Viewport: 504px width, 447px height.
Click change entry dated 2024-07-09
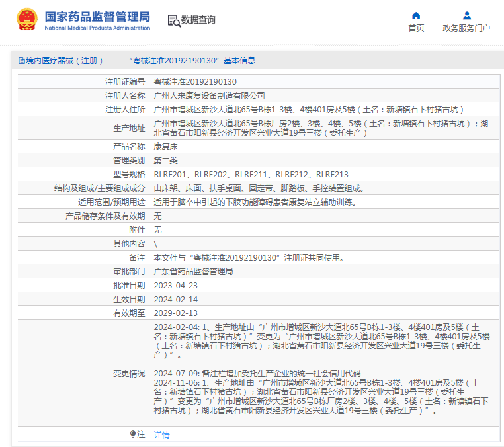point(257,374)
